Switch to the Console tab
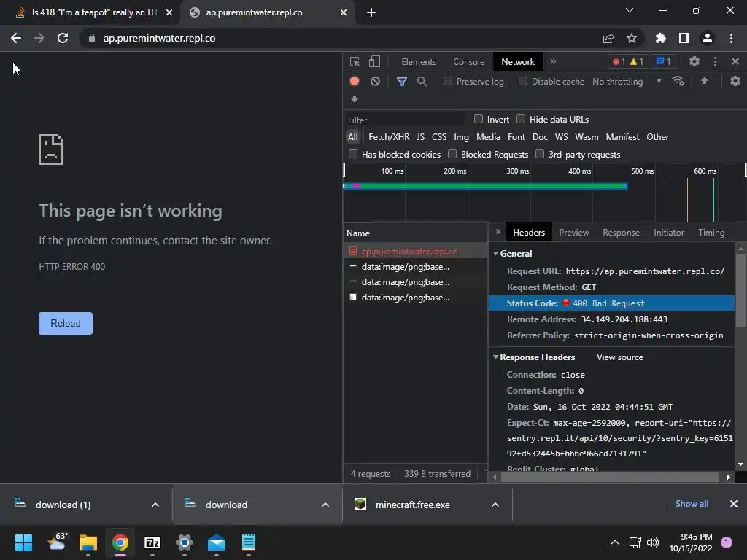 pos(469,62)
